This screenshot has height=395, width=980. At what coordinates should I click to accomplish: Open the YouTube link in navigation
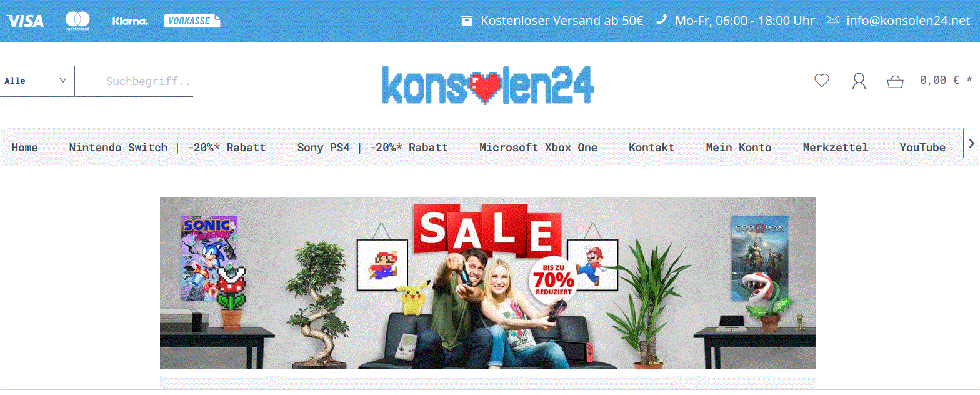(x=922, y=147)
